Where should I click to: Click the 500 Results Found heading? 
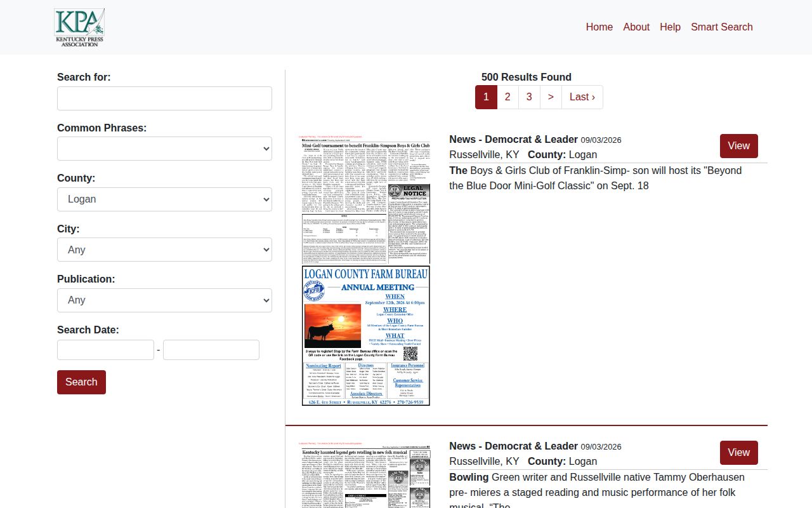click(527, 77)
